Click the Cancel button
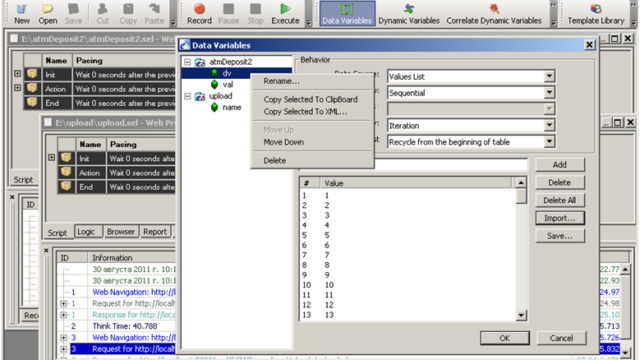The height and width of the screenshot is (360, 640). (x=561, y=338)
